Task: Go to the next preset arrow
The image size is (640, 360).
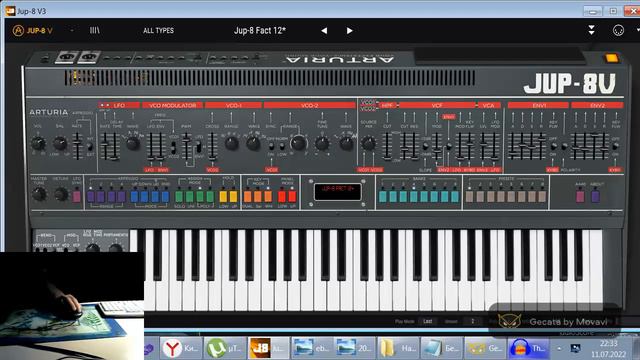Action: tap(349, 31)
